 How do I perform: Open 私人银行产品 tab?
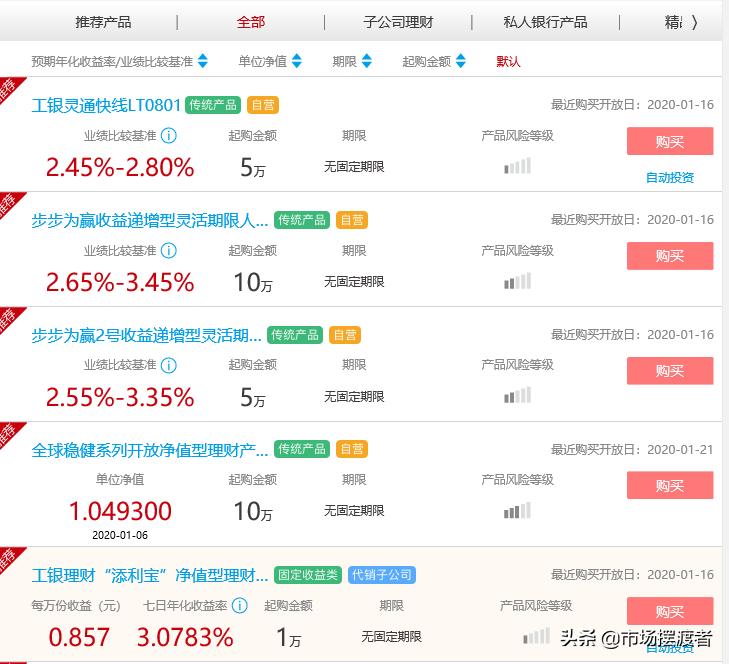[545, 22]
